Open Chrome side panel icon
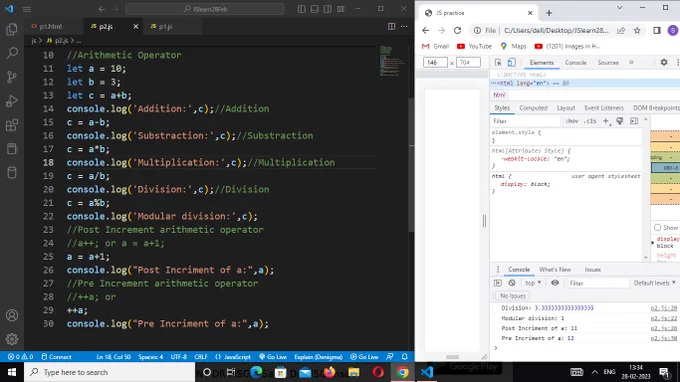The height and width of the screenshot is (382, 680). [x=657, y=30]
